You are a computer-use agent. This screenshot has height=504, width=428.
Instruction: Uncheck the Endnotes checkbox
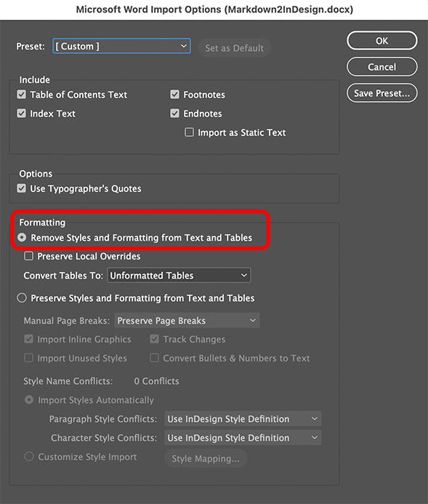tap(174, 113)
